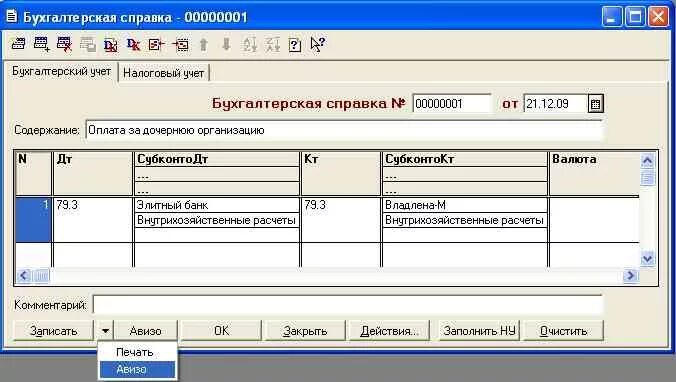Viewport: 676px width, 382px height.
Task: Click the Записать button
Action: pos(53,331)
